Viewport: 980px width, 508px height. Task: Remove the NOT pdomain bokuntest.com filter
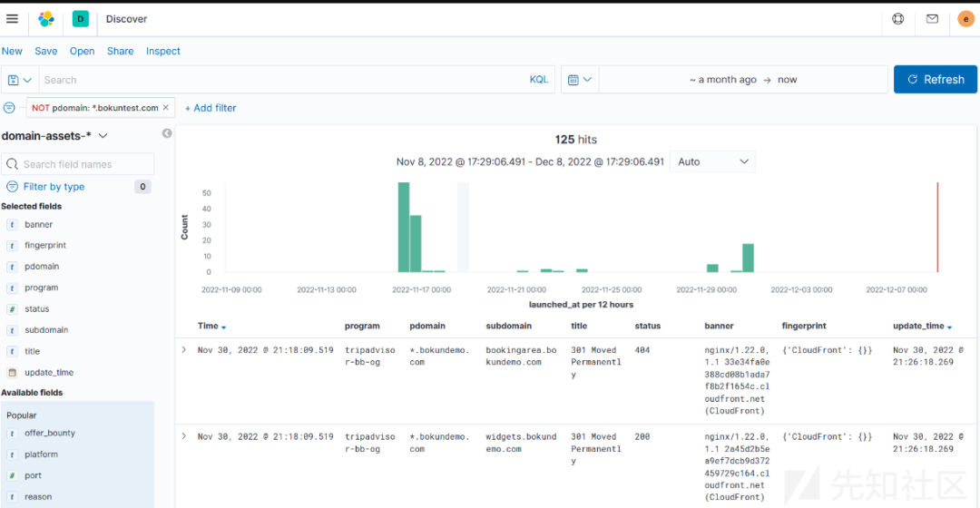pyautogui.click(x=166, y=107)
